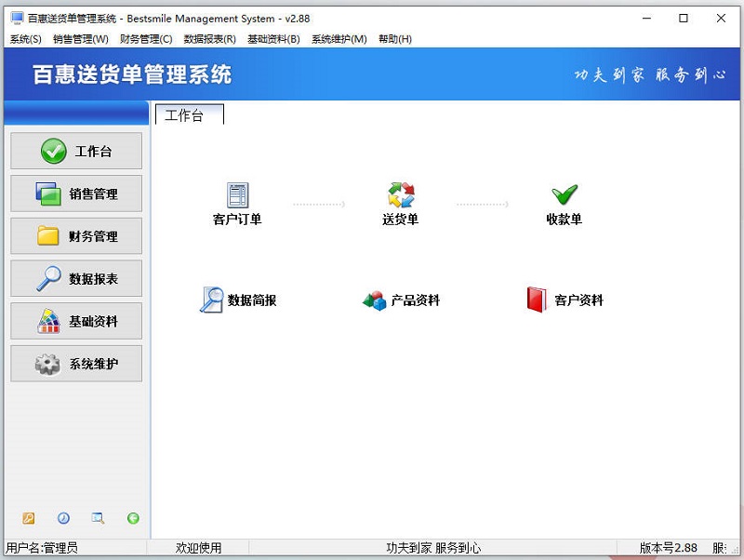Select 基础资料 in the sidebar
Viewport: 744px width, 560px height.
pyautogui.click(x=76, y=321)
